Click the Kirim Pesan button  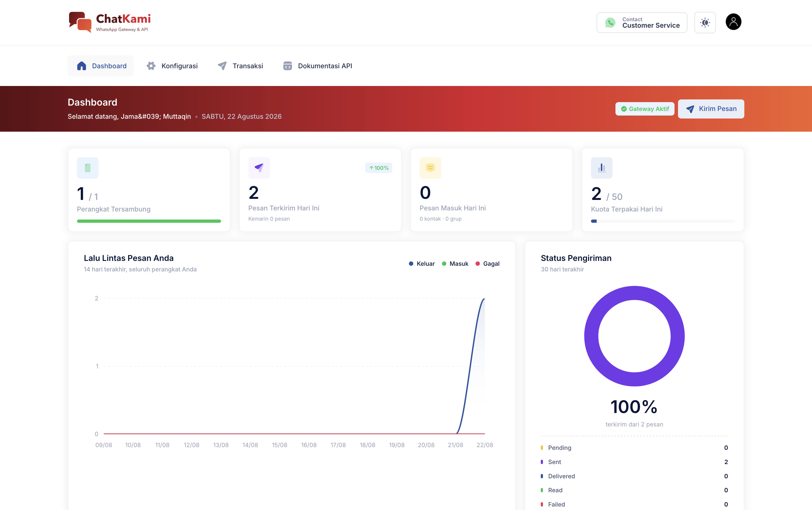point(711,109)
